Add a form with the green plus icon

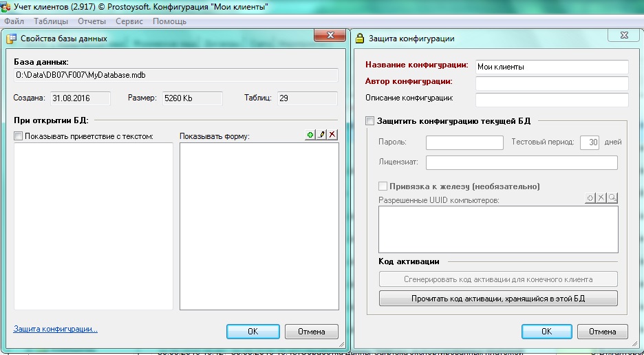click(310, 135)
